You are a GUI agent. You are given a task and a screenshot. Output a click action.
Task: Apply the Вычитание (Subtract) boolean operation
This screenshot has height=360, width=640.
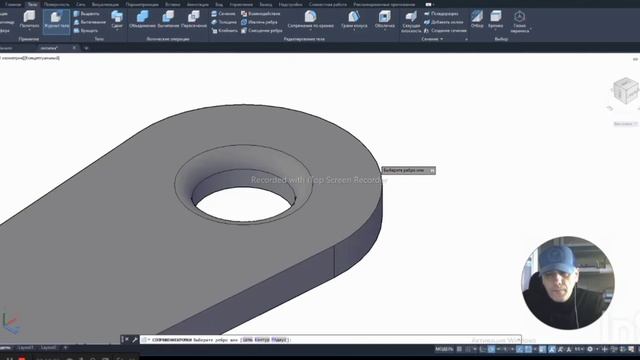click(x=168, y=19)
